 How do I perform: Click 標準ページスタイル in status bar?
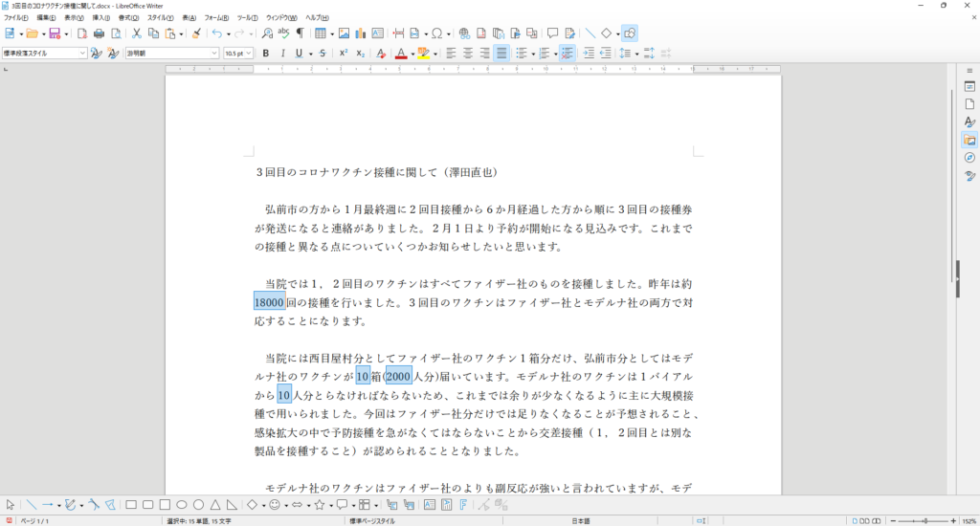click(372, 520)
